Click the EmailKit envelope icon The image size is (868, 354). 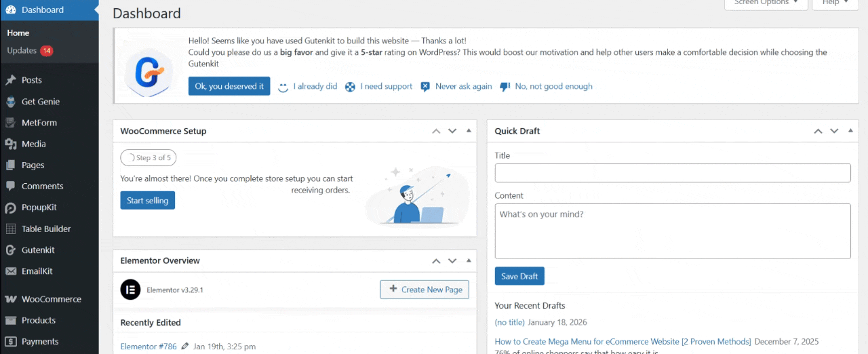(11, 271)
